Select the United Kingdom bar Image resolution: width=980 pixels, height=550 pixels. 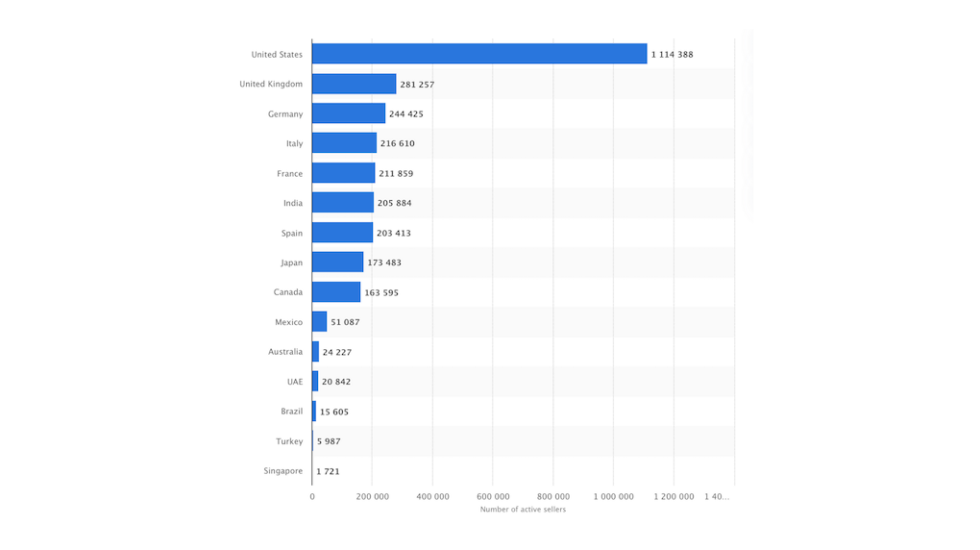pos(354,84)
